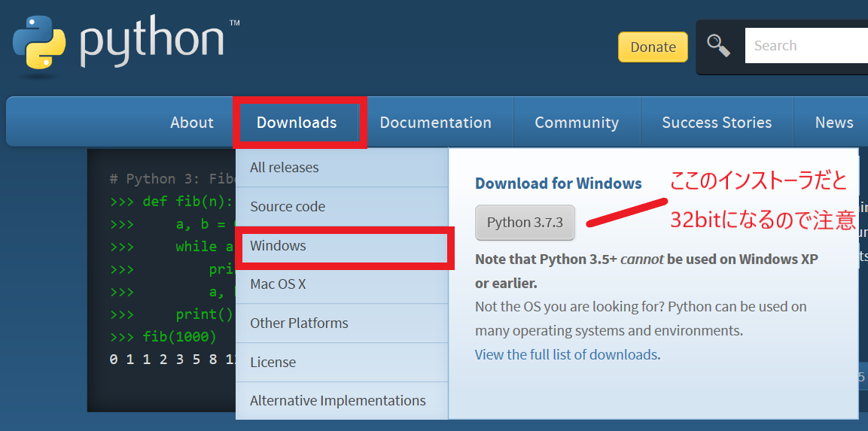This screenshot has height=431, width=868.
Task: Download Python 3.7.3 installer button
Action: point(525,223)
